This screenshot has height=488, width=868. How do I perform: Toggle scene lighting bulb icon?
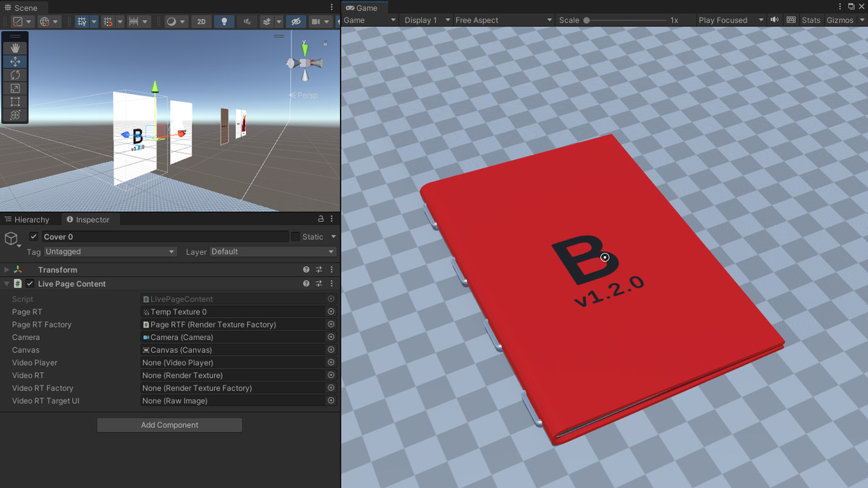pos(224,22)
